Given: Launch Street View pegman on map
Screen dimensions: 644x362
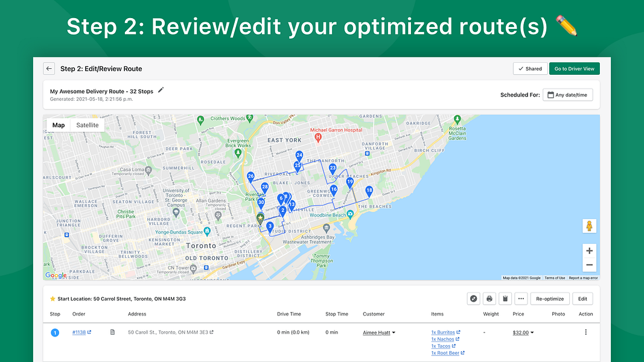Looking at the screenshot, I should click(589, 226).
